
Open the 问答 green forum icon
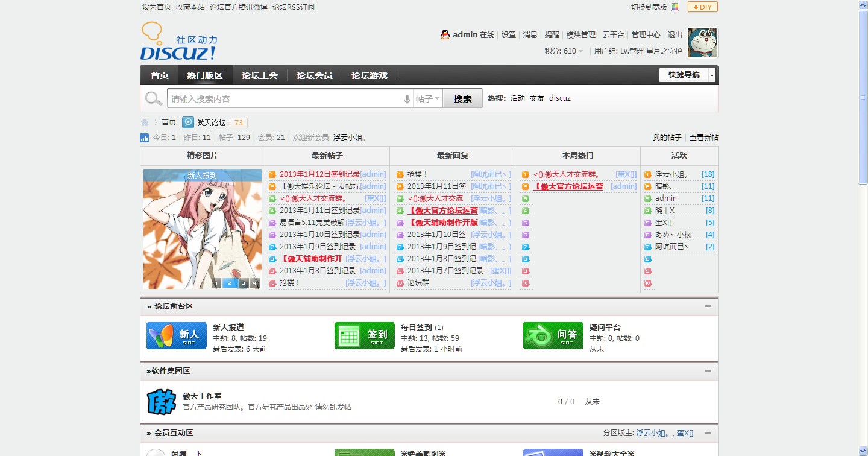pos(553,335)
